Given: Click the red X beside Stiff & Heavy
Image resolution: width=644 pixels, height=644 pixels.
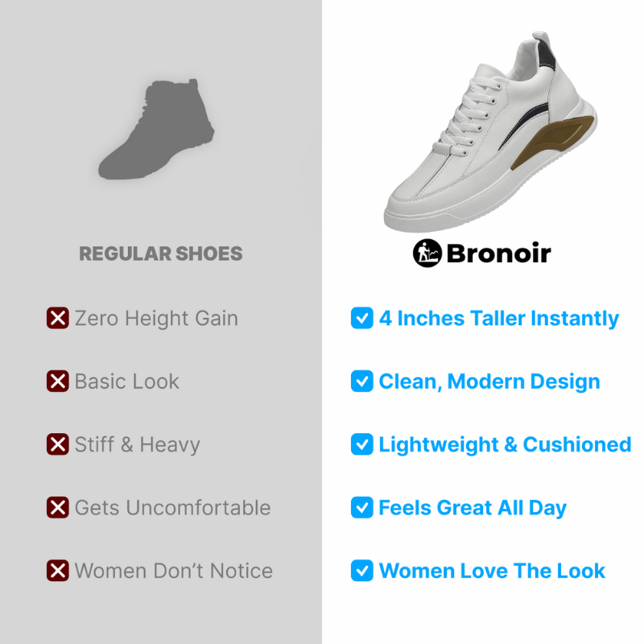Looking at the screenshot, I should 57,444.
